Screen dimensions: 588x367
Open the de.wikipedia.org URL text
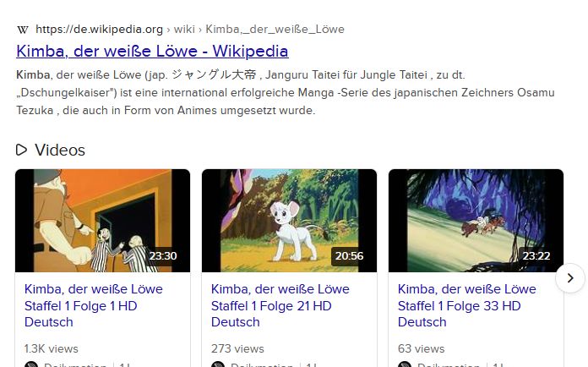pyautogui.click(x=99, y=29)
